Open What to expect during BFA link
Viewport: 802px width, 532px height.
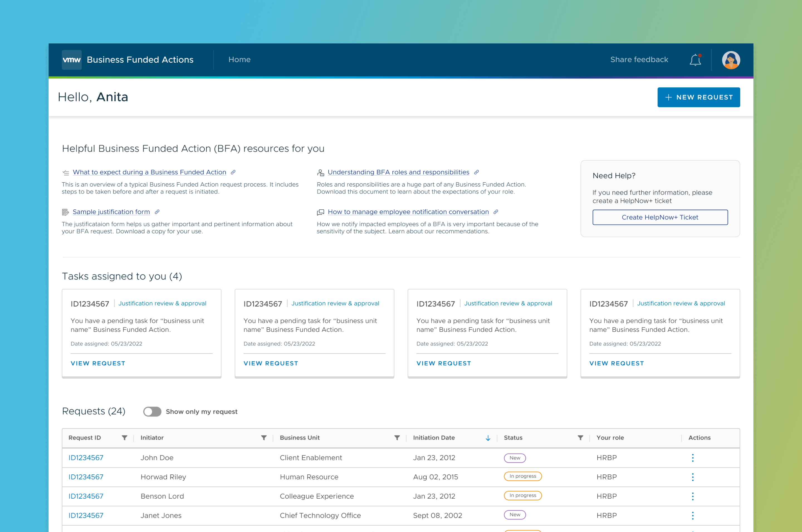coord(149,172)
